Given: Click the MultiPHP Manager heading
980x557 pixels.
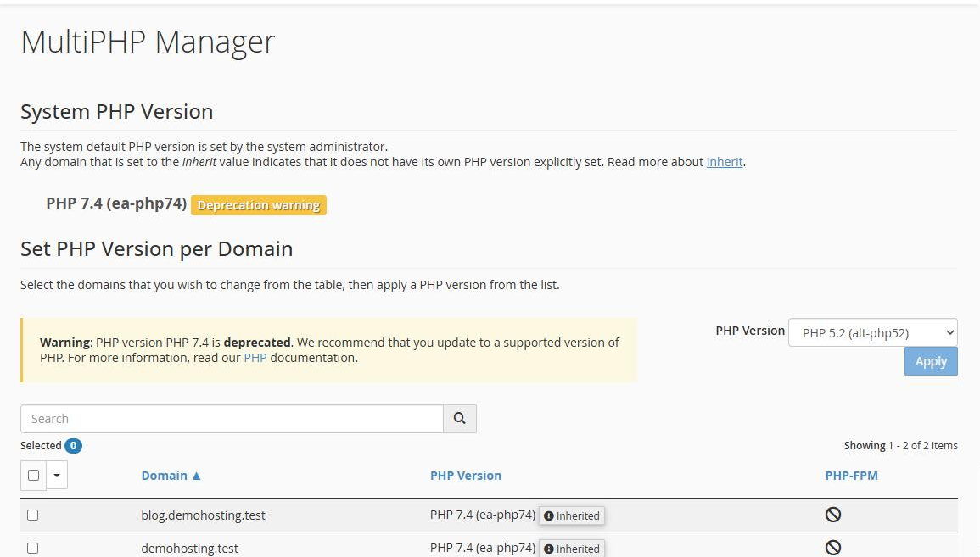Looking at the screenshot, I should tap(148, 42).
